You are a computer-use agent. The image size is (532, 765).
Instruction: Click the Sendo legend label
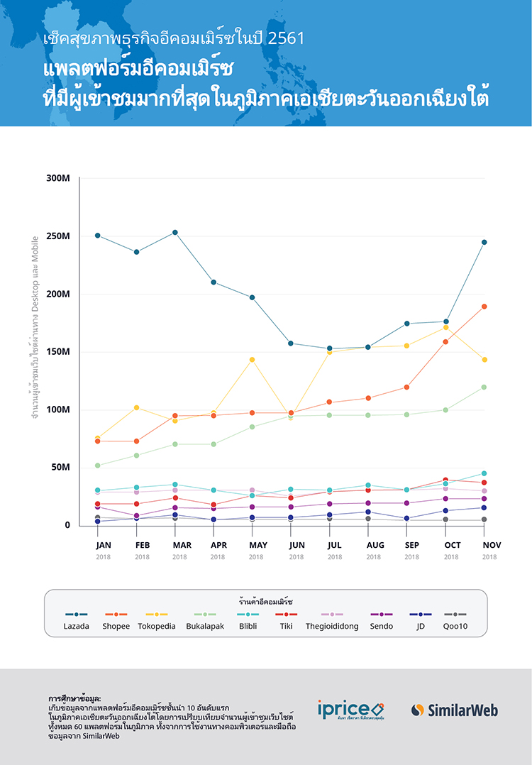(x=381, y=627)
